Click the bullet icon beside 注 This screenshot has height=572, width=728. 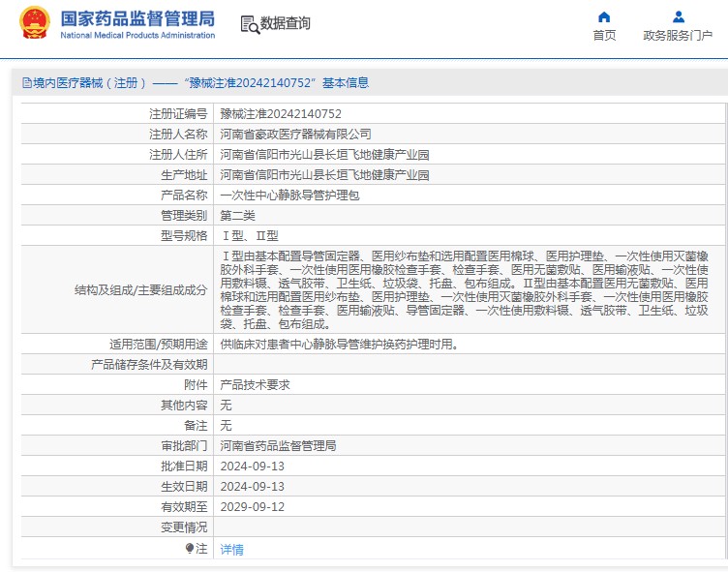coord(190,548)
